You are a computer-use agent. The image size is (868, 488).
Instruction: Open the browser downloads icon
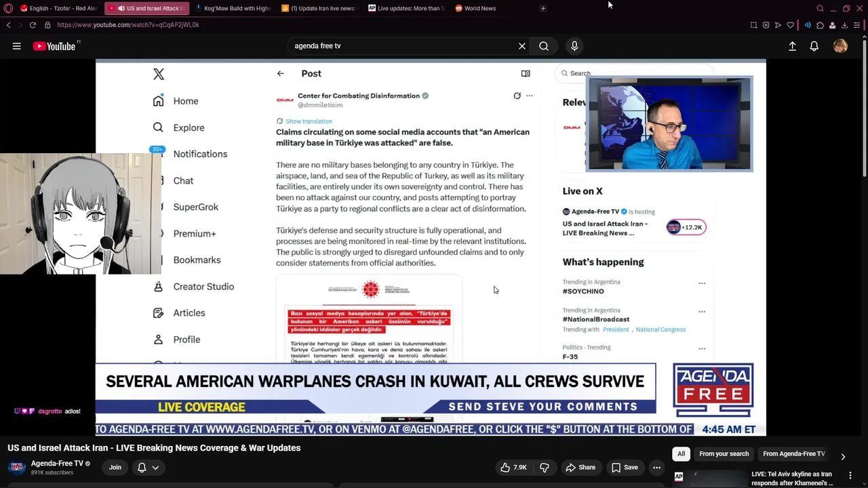click(x=844, y=25)
